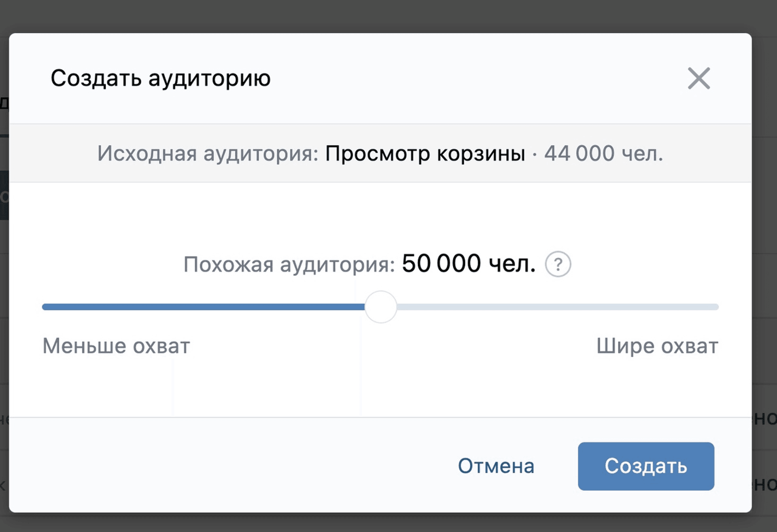777x532 pixels.
Task: Select the Просмотр корзины audience name
Action: (425, 153)
